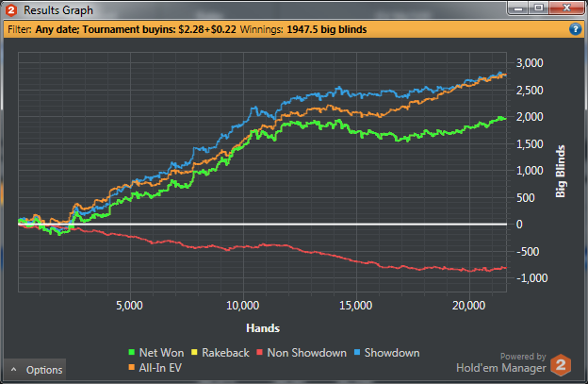Click the Showdown legend label
The width and height of the screenshot is (588, 384).
click(x=392, y=353)
